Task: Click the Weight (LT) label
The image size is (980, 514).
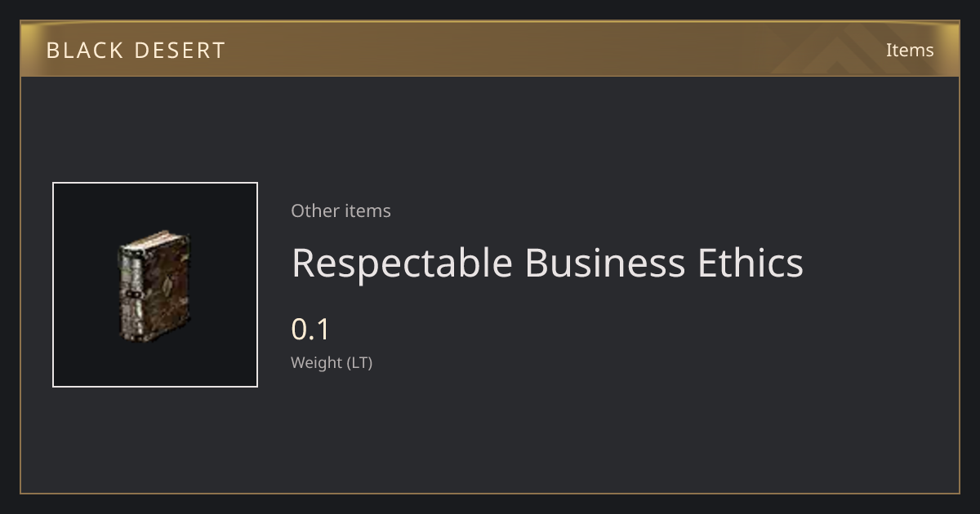Action: [x=332, y=363]
